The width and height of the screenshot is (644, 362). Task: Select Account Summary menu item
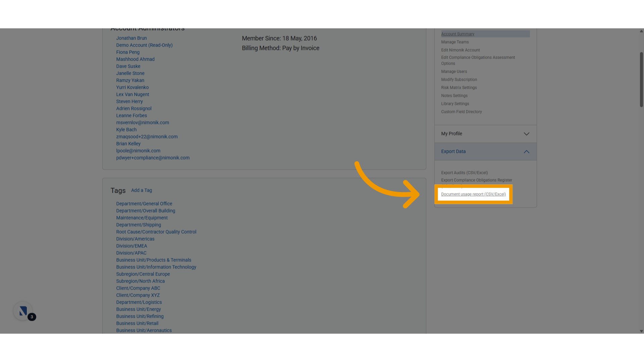click(x=458, y=34)
